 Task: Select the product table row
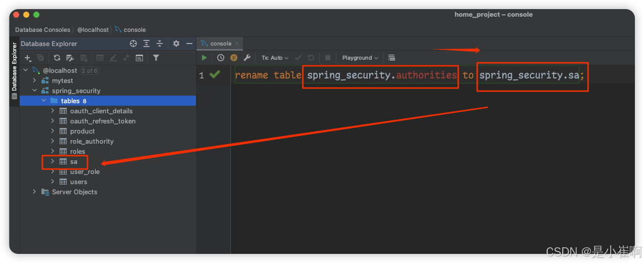(108, 131)
